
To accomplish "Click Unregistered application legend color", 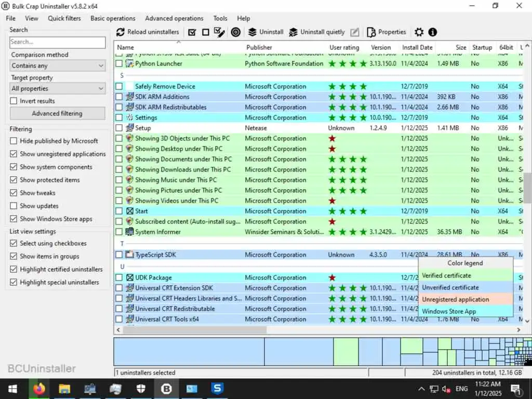I will click(467, 299).
